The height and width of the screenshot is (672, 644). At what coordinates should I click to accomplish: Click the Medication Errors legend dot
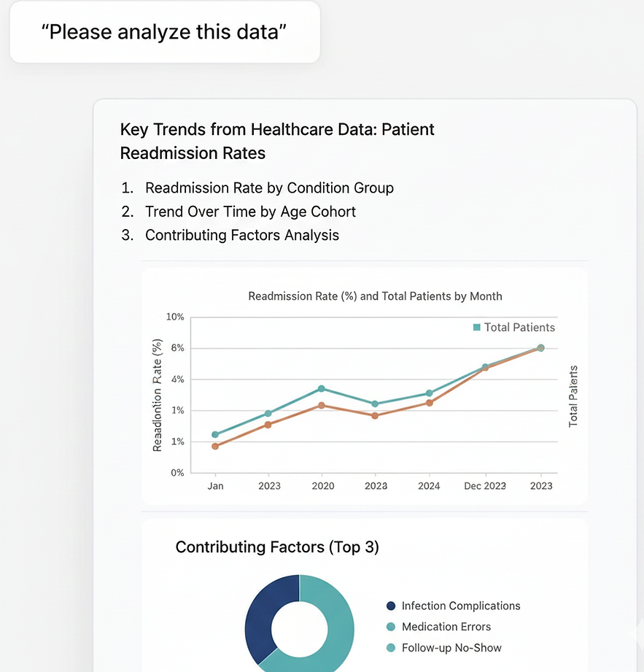(391, 627)
